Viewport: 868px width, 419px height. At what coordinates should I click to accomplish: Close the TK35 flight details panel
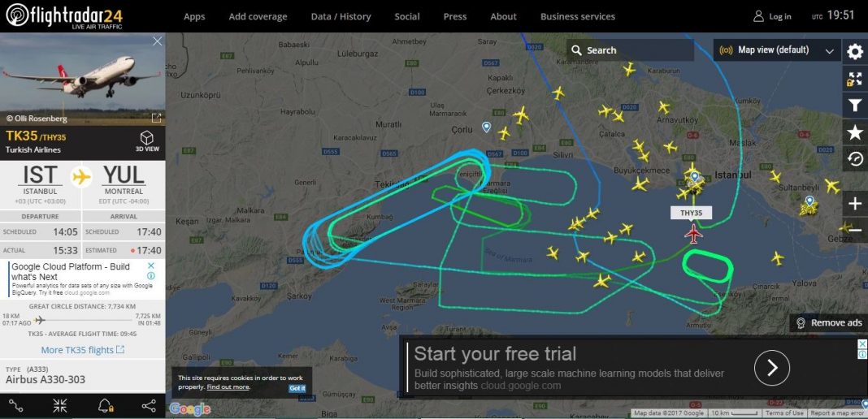click(157, 41)
